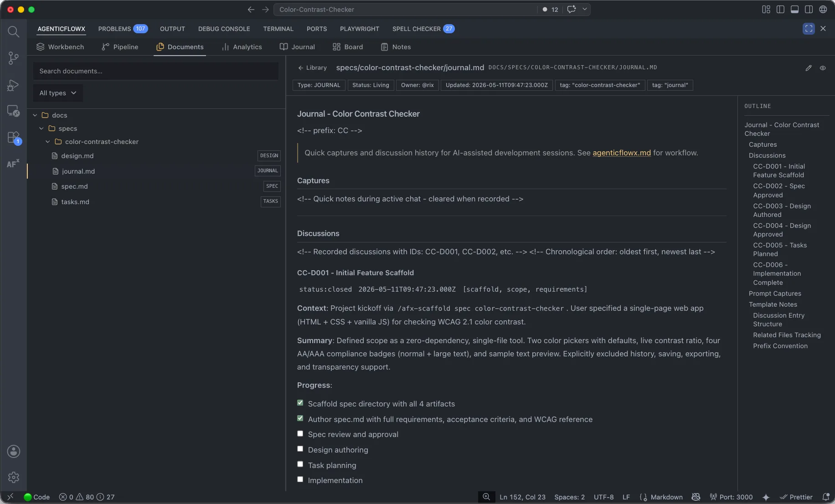Viewport: 835px width, 504px height.
Task: Open the Search view in activity bar
Action: 13,31
